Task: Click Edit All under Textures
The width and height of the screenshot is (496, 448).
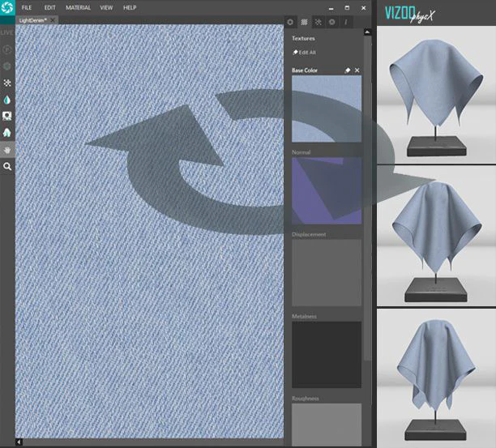Action: [x=304, y=53]
